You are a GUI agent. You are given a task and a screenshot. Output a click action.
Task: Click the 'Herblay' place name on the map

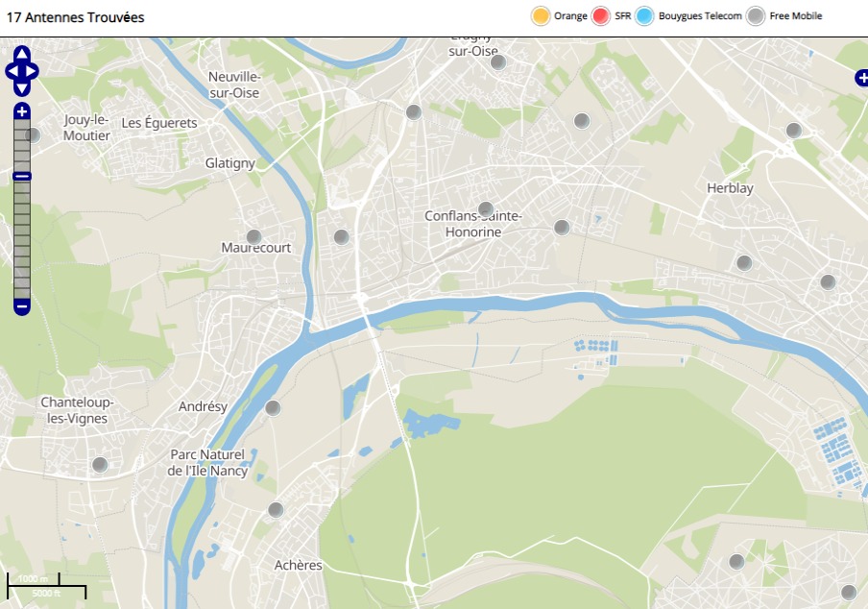coord(730,188)
